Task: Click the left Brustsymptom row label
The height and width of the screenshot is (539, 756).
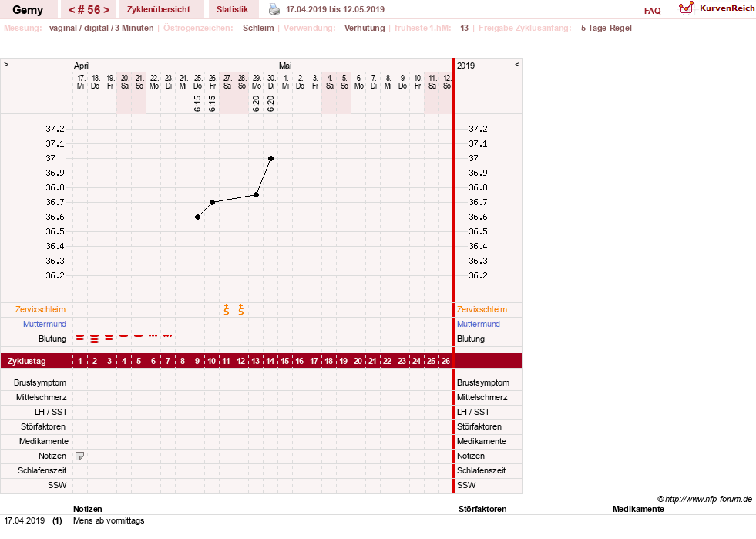Action: click(x=40, y=382)
